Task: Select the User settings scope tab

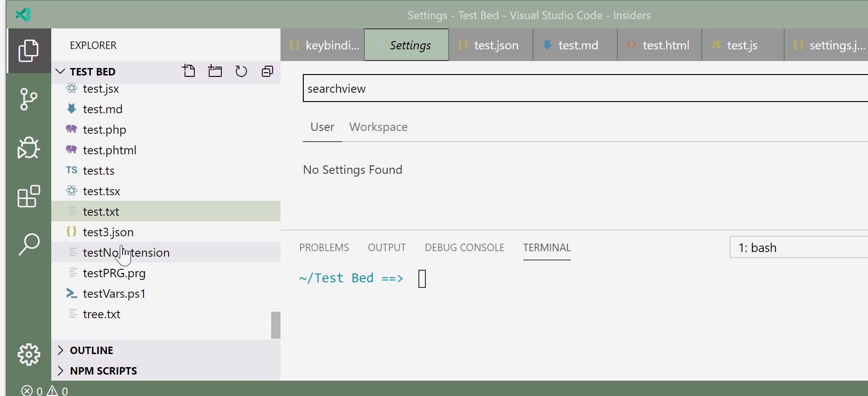Action: [x=322, y=127]
